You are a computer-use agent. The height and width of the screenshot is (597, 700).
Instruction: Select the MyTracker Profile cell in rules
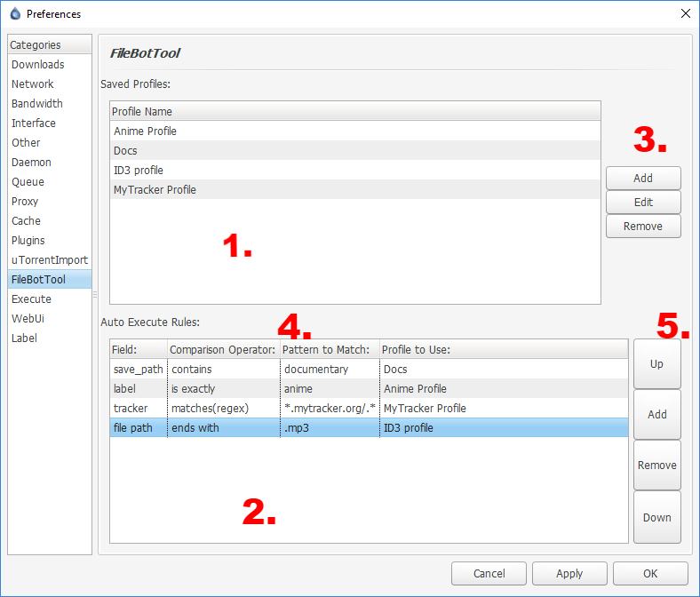pos(504,408)
